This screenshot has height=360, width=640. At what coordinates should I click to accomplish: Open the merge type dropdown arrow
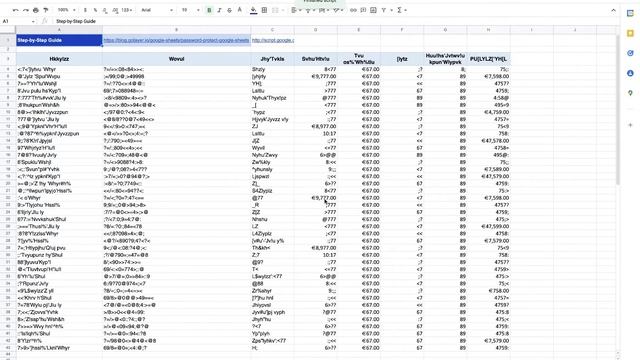click(282, 10)
